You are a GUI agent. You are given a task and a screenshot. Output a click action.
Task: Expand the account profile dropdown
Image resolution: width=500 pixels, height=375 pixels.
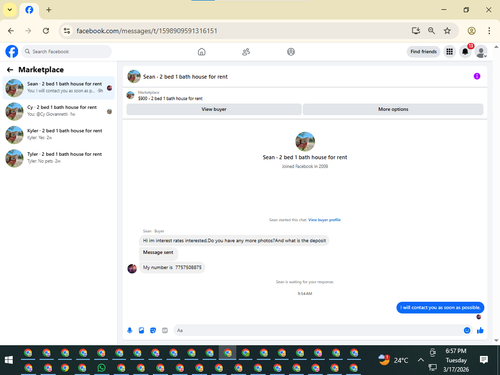481,52
